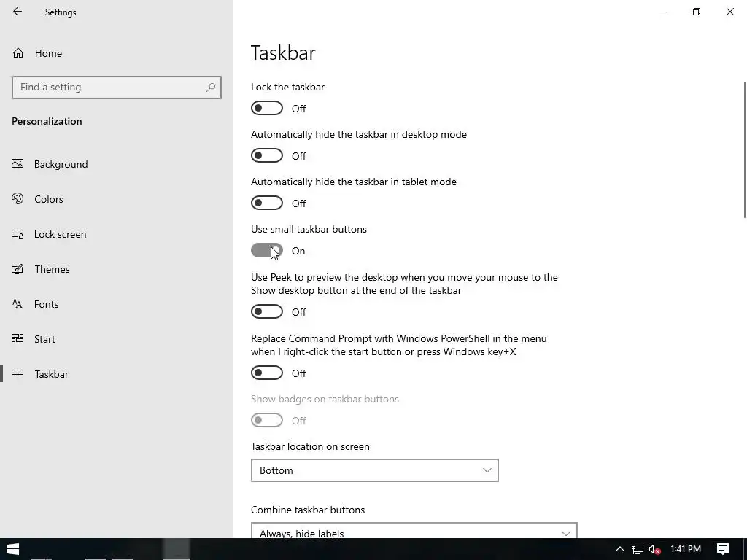747x560 pixels.
Task: Minimize the Settings window
Action: 662,12
